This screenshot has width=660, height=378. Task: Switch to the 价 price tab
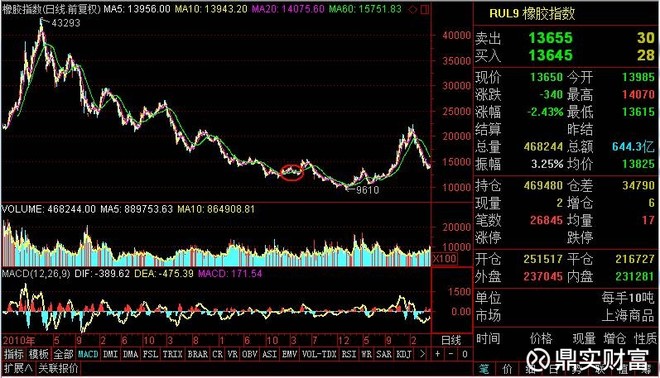click(507, 369)
